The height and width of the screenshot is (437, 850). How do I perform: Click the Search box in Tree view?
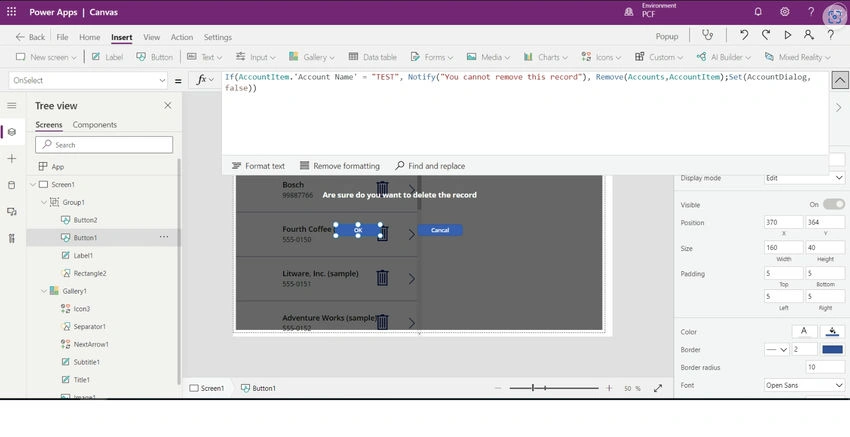point(104,145)
